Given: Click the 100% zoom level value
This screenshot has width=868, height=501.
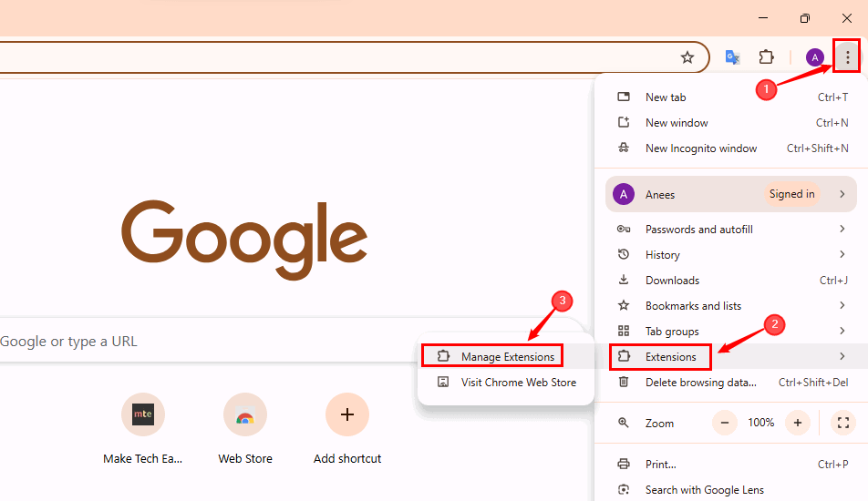Looking at the screenshot, I should pos(761,423).
